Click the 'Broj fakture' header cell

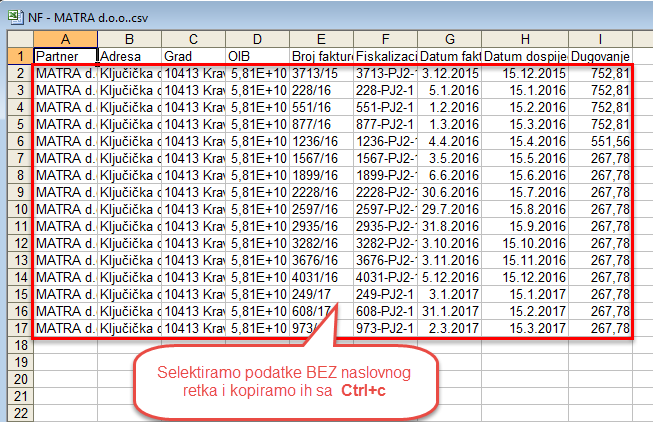point(322,56)
